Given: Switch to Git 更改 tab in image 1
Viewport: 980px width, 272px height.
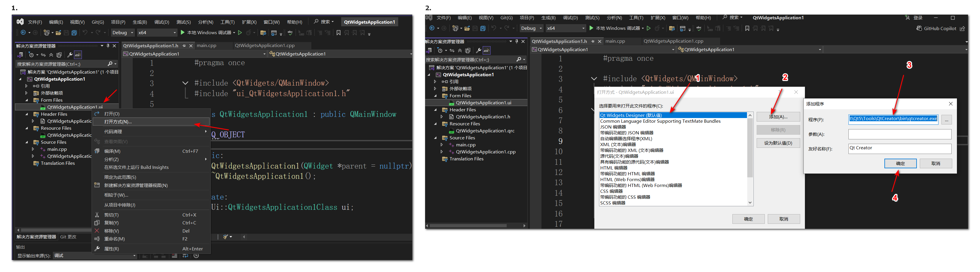Looking at the screenshot, I should [68, 237].
